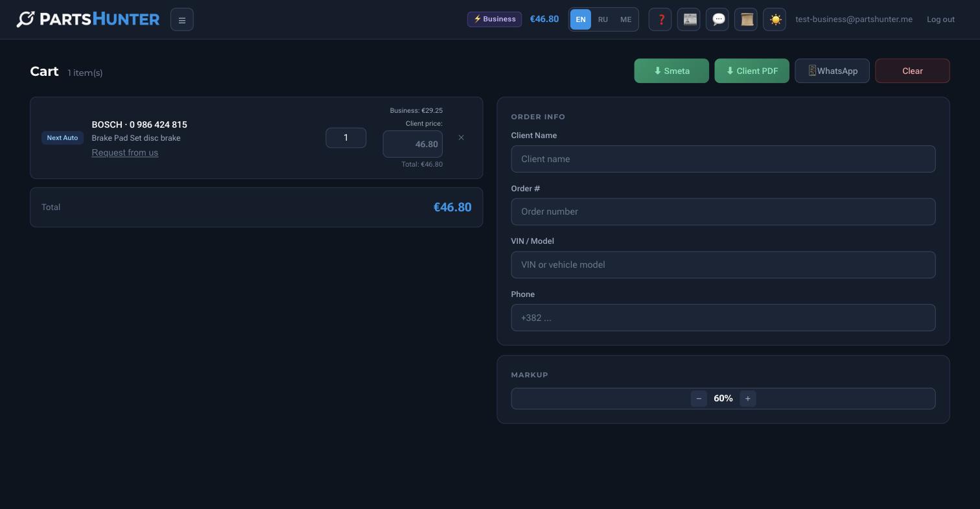Image resolution: width=980 pixels, height=509 pixels.
Task: Download the Smeta document
Action: coord(671,71)
